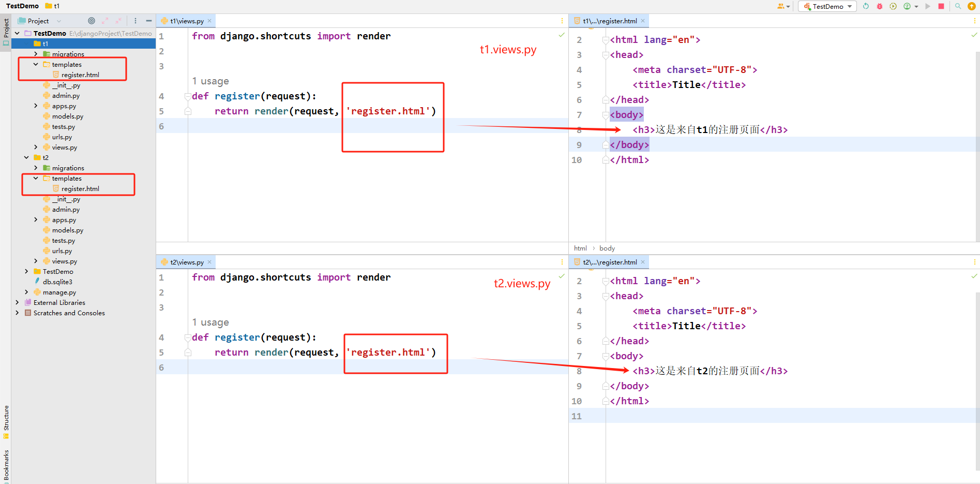This screenshot has width=980, height=484.
Task: Expand External Libraries node
Action: (17, 302)
